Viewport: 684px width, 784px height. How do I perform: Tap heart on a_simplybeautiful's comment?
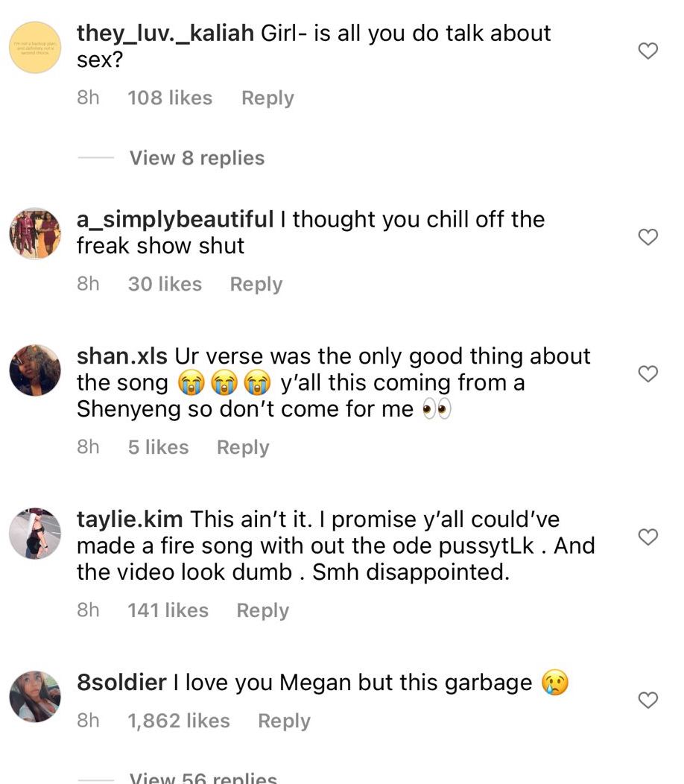(649, 237)
